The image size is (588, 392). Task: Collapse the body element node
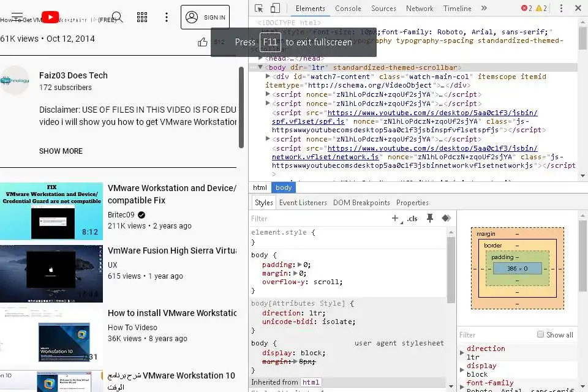pyautogui.click(x=260, y=67)
